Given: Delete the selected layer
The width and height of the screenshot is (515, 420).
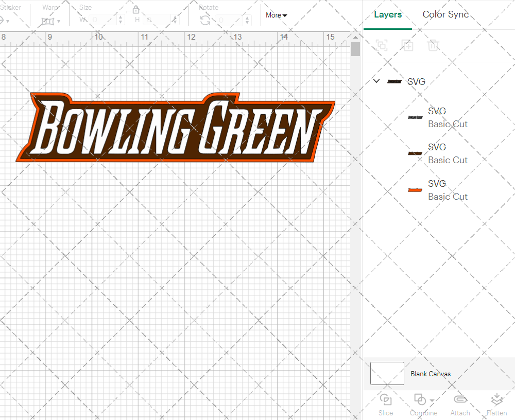Looking at the screenshot, I should coord(433,45).
